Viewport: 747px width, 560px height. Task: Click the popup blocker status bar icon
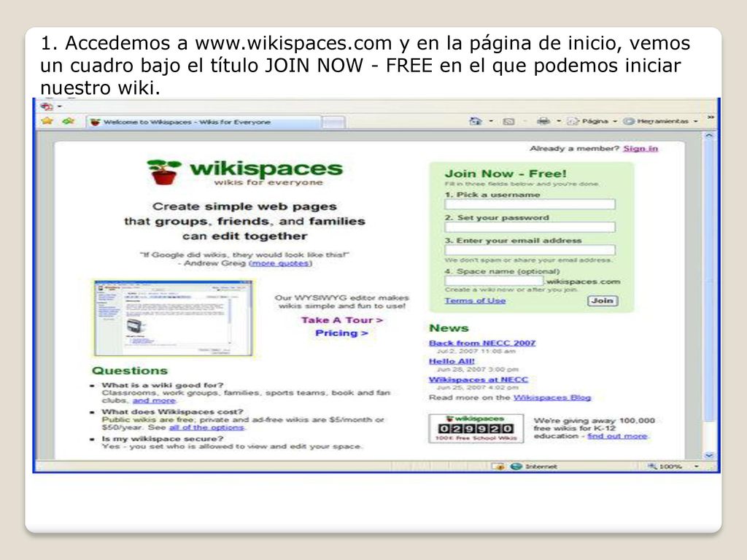[x=498, y=466]
